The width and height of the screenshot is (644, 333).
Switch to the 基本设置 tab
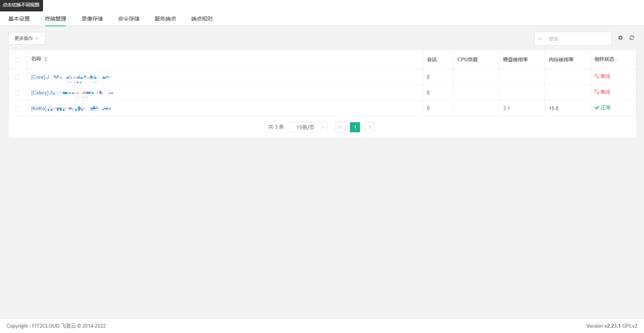coord(19,19)
